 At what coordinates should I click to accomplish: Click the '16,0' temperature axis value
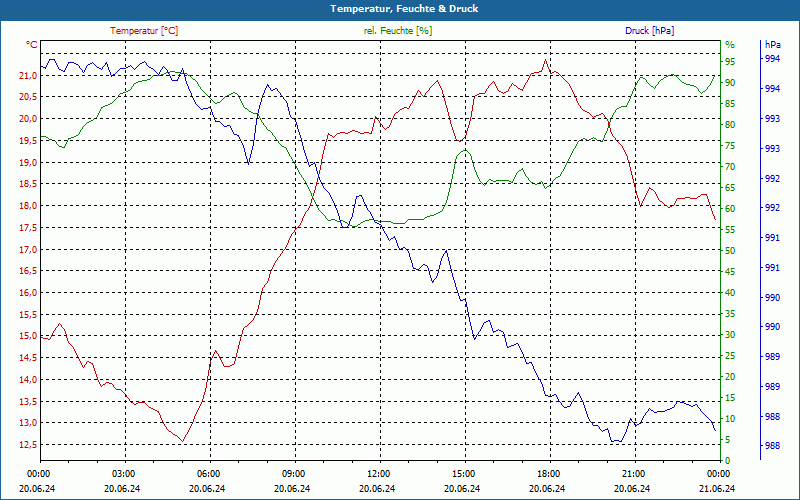(x=28, y=293)
